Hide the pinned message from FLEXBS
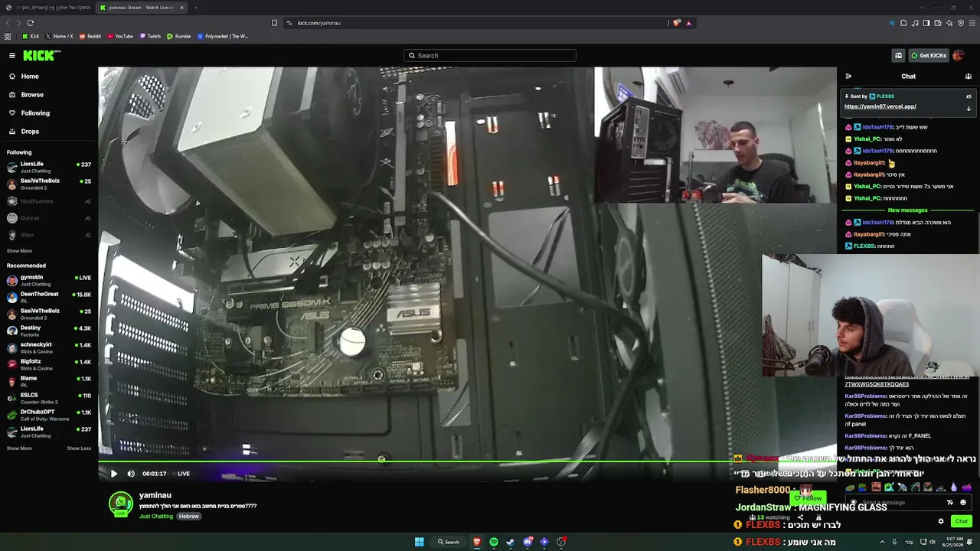Screen dimensions: 980x551 (969, 96)
